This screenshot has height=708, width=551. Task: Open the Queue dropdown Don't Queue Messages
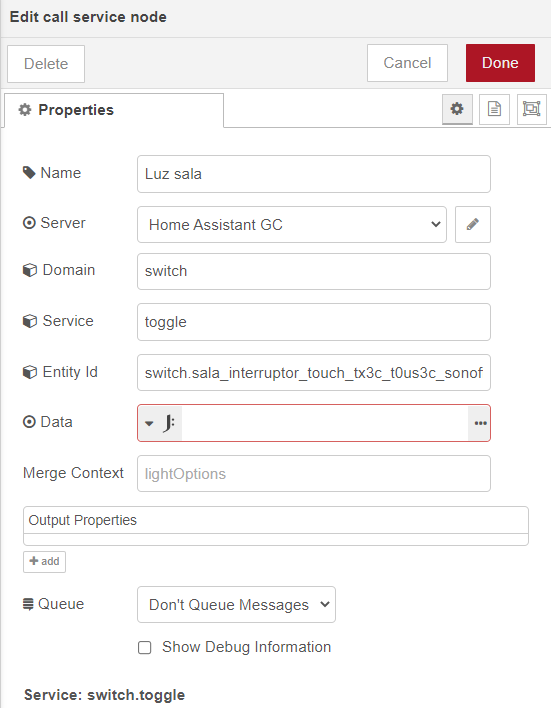(x=236, y=605)
